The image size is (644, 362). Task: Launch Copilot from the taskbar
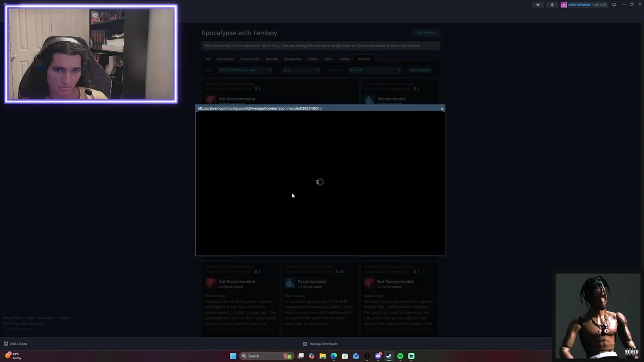click(x=311, y=356)
